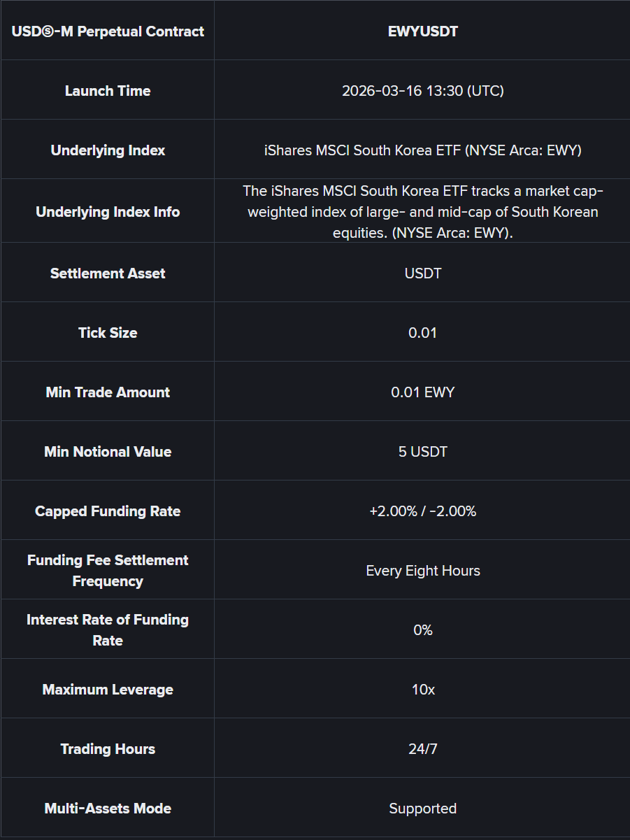Click the EWYUSDT contract header cell
This screenshot has width=630, height=840.
[x=422, y=31]
